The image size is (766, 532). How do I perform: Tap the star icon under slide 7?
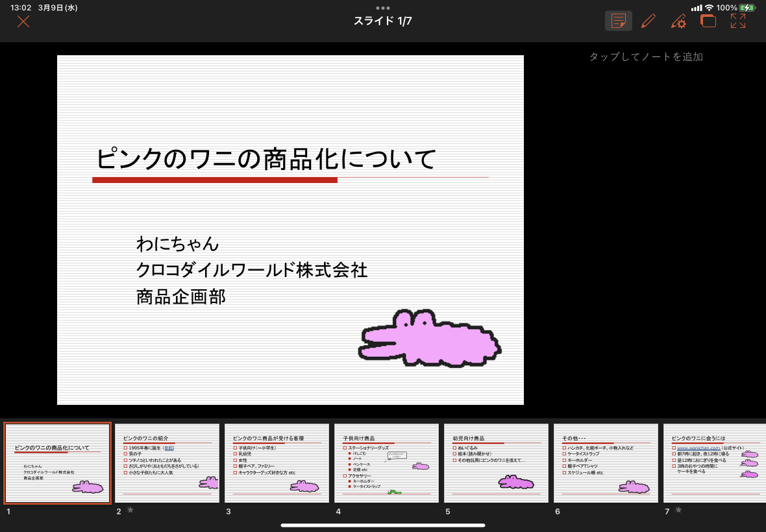[678, 510]
